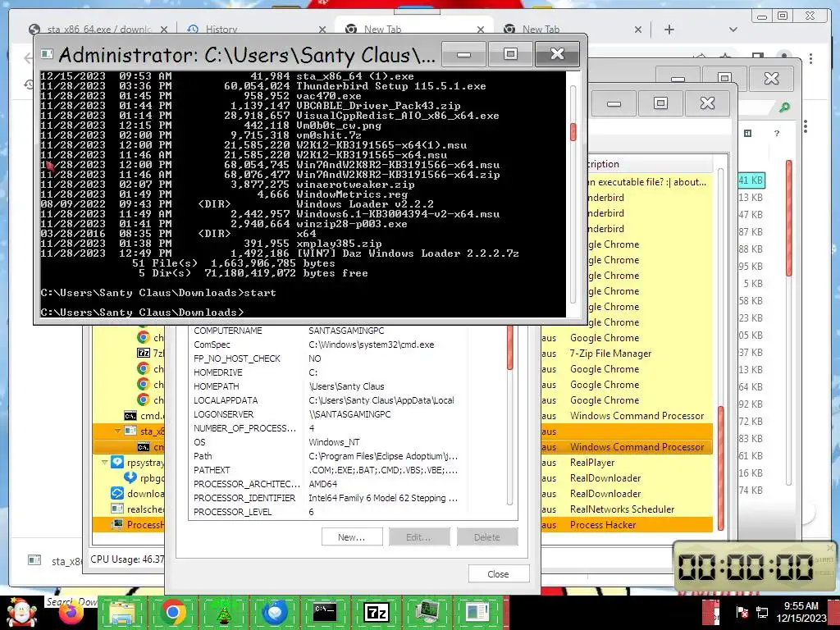Open a new Chrome tab with plus
Viewport: 840px width, 630px height.
[669, 30]
